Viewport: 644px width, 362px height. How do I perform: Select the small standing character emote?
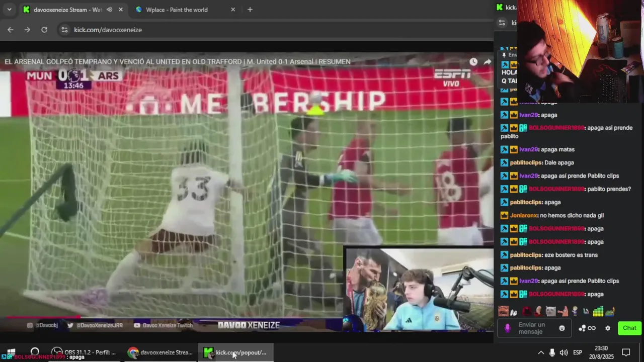click(575, 312)
